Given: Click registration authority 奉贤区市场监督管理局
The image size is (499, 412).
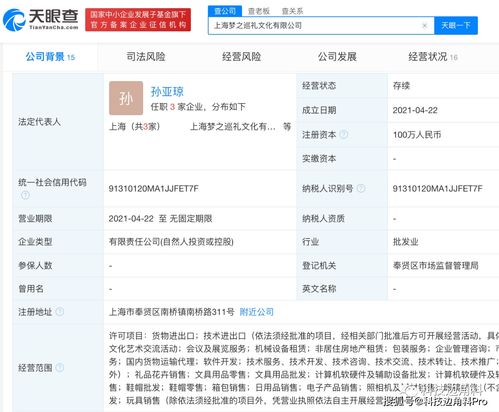Looking at the screenshot, I should 435,265.
